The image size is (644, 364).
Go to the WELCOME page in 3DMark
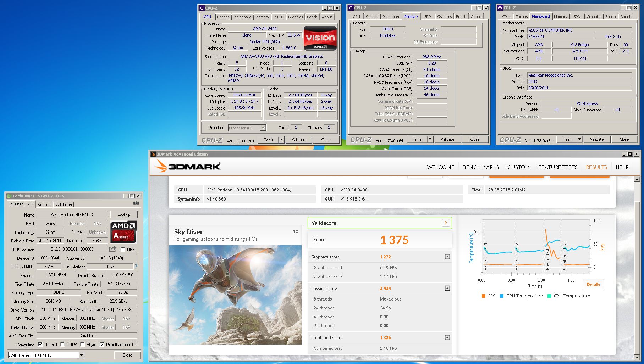pyautogui.click(x=440, y=167)
